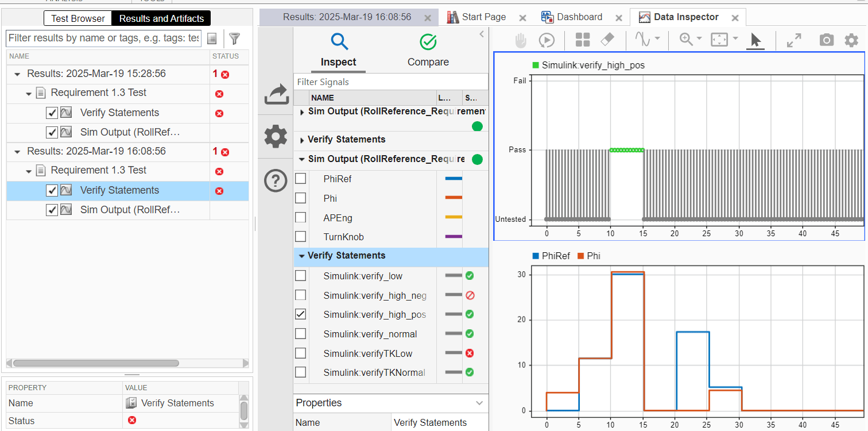Click the list icon beside results filter

(212, 39)
